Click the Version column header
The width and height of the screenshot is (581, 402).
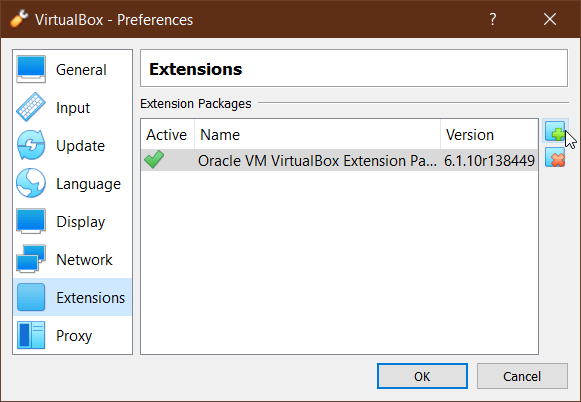(x=489, y=135)
